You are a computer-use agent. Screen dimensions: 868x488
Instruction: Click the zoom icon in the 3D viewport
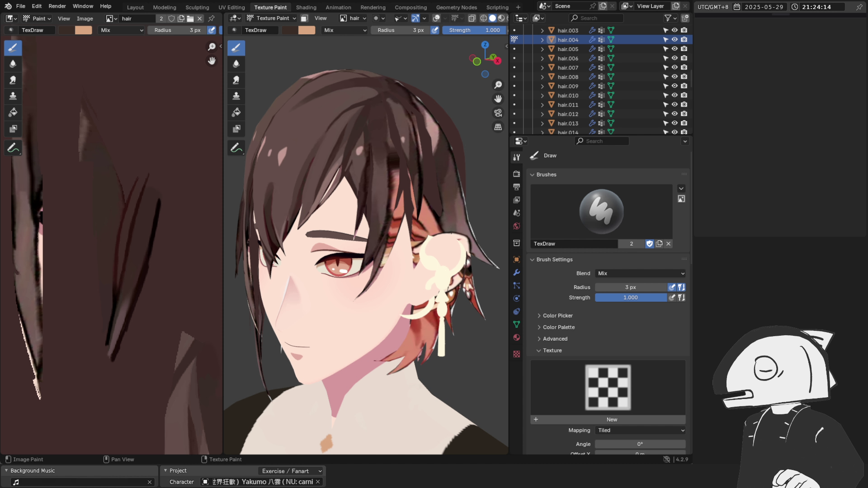point(498,85)
